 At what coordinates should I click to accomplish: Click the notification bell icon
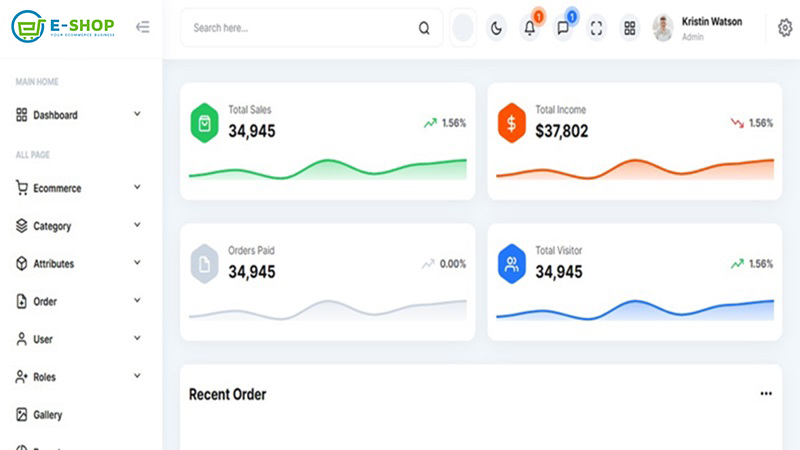tap(530, 28)
